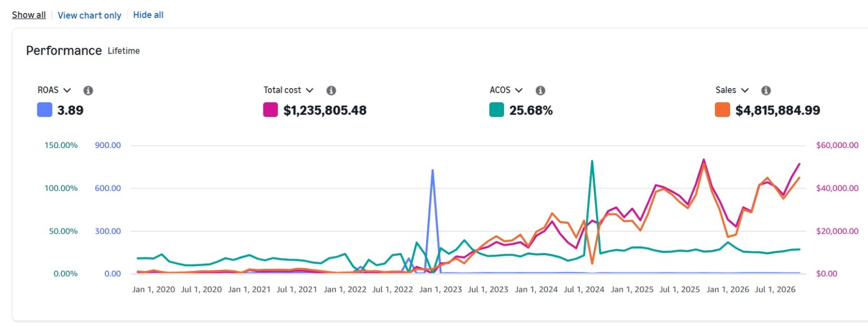Image resolution: width=868 pixels, height=327 pixels.
Task: Click the teal ACOS color swatch
Action: [x=497, y=110]
